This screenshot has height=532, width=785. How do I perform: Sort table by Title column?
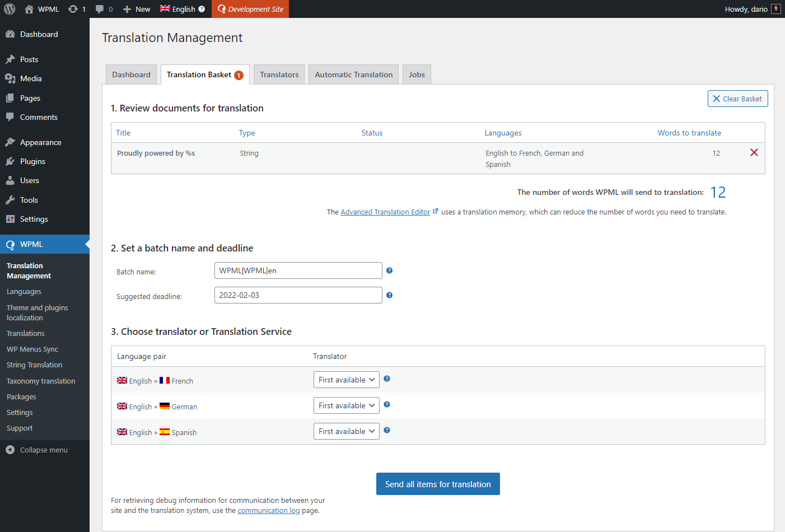pyautogui.click(x=123, y=133)
